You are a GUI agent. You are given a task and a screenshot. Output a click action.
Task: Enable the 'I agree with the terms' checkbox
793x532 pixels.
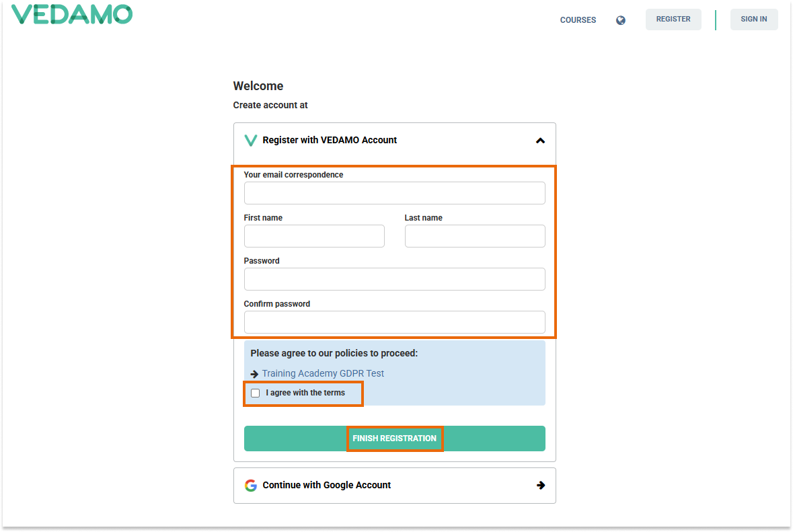[255, 393]
